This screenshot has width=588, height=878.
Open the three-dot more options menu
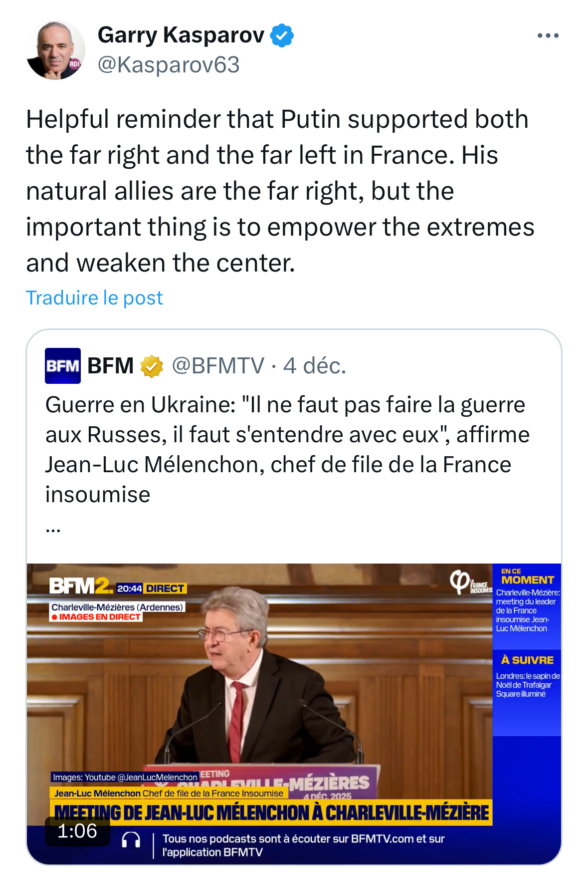(548, 36)
